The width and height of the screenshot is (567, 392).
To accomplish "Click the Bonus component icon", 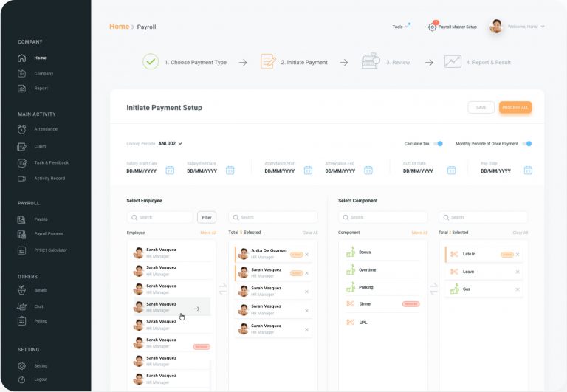I will click(x=350, y=252).
